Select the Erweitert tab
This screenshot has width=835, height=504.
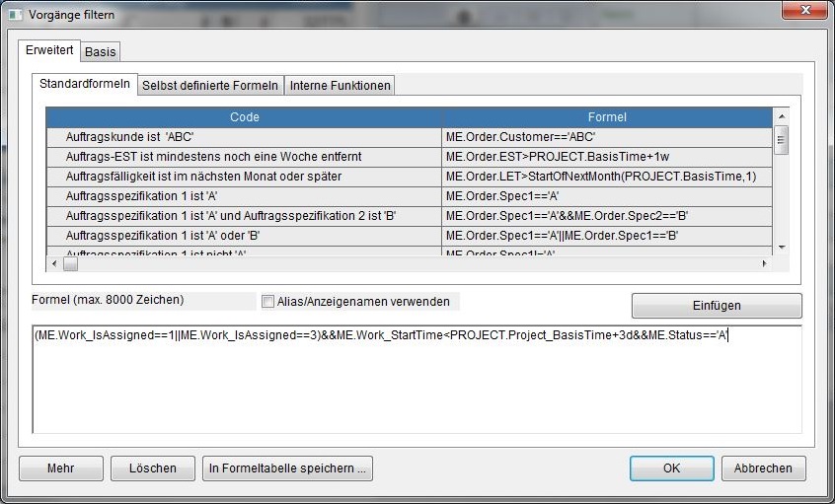(48, 50)
